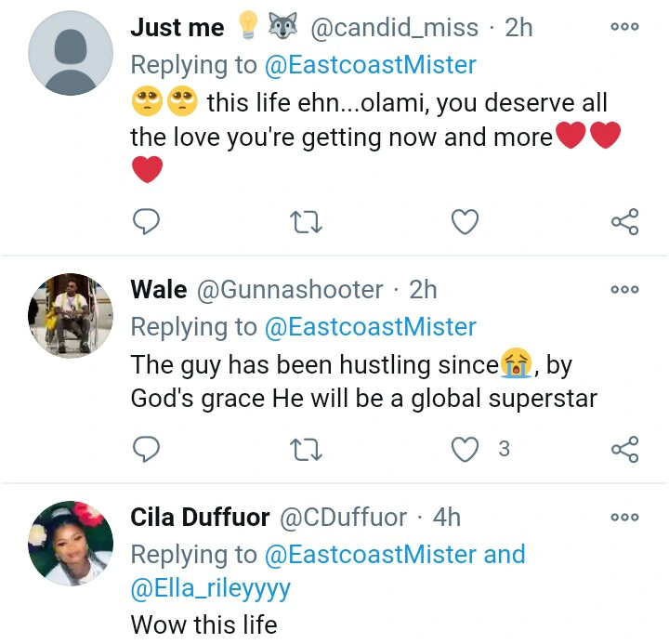Reply to Wale's tweet
Image resolution: width=669 pixels, height=644 pixels.
[146, 450]
